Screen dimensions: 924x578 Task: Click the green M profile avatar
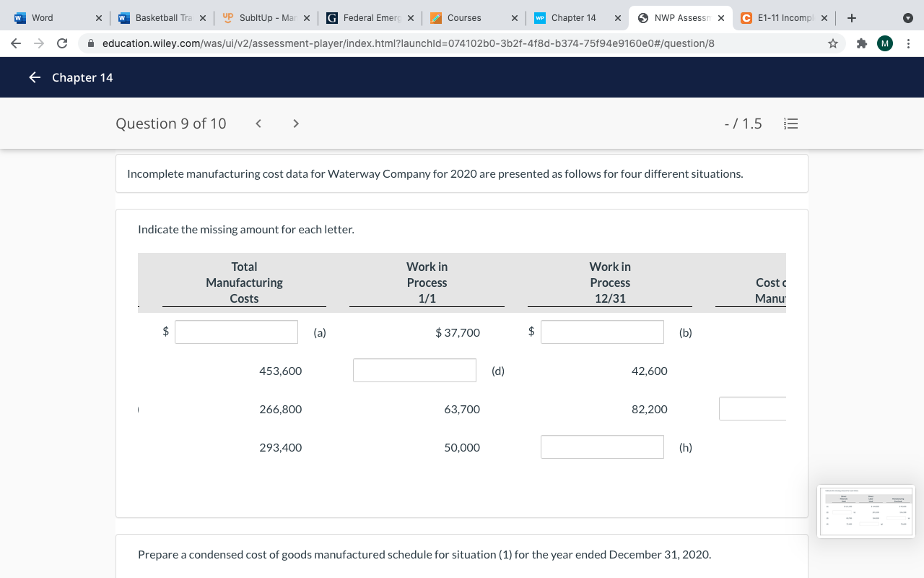pyautogui.click(x=884, y=43)
